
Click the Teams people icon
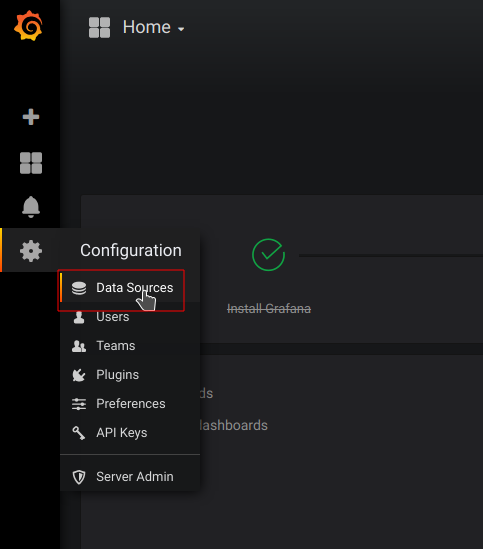click(79, 346)
